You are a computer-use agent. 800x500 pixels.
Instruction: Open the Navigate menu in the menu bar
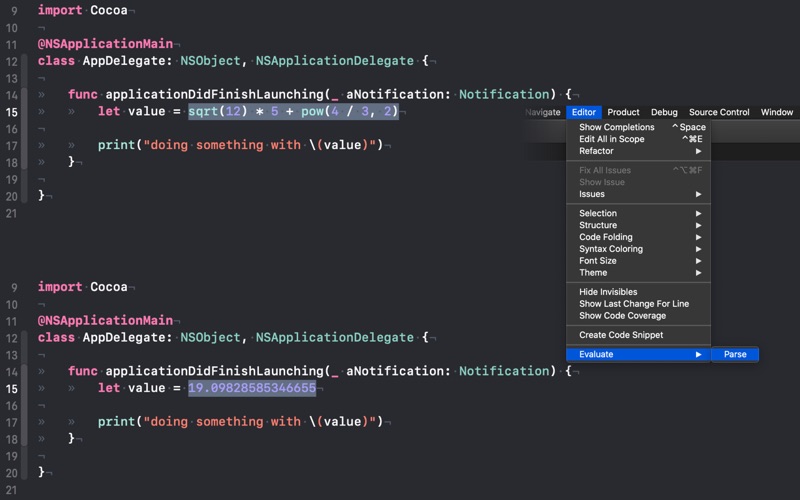[542, 112]
